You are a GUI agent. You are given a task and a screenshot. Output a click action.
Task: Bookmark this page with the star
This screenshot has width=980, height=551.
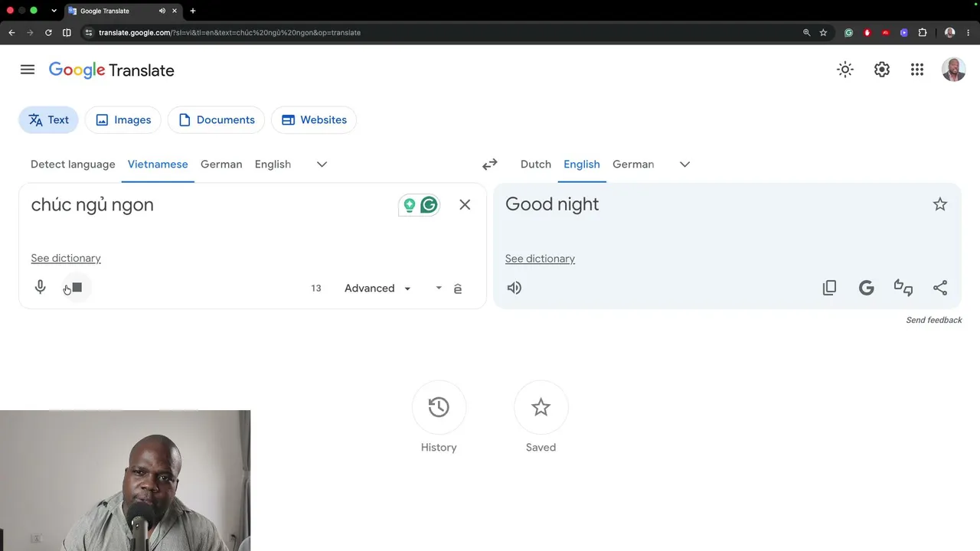[823, 33]
